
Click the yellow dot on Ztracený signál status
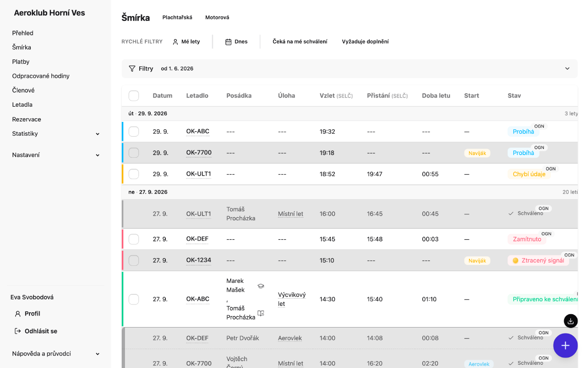click(515, 260)
